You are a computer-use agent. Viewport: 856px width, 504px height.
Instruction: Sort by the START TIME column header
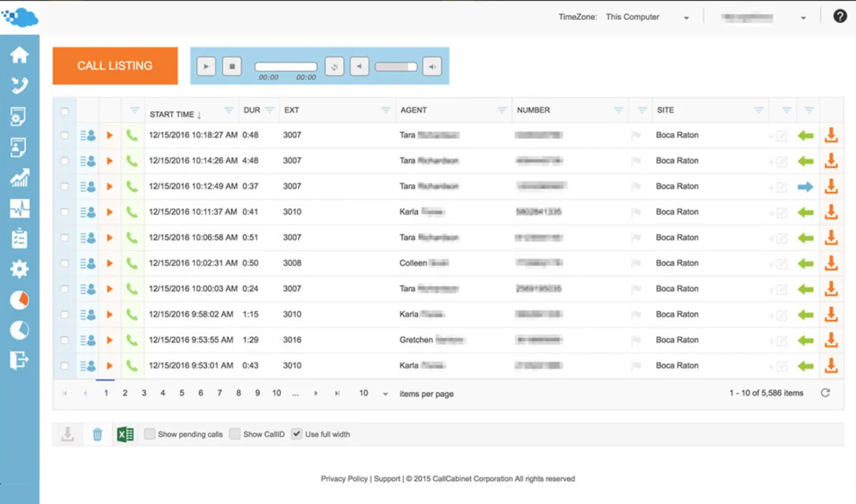pos(172,114)
